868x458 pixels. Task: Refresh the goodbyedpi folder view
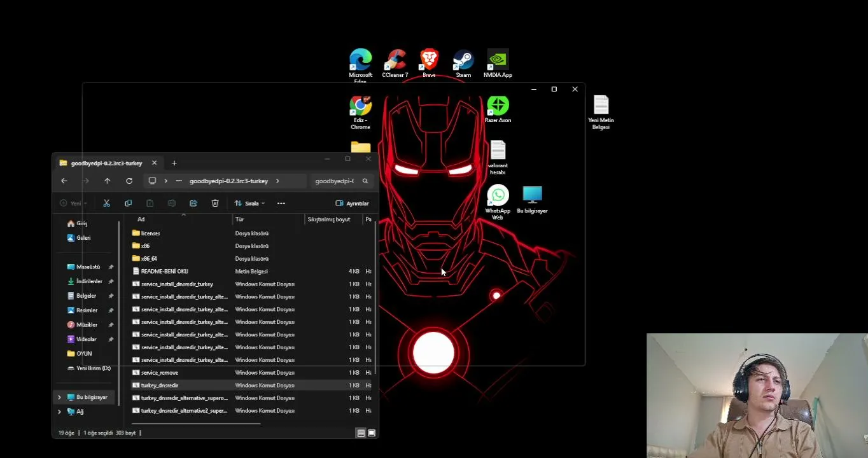(129, 181)
